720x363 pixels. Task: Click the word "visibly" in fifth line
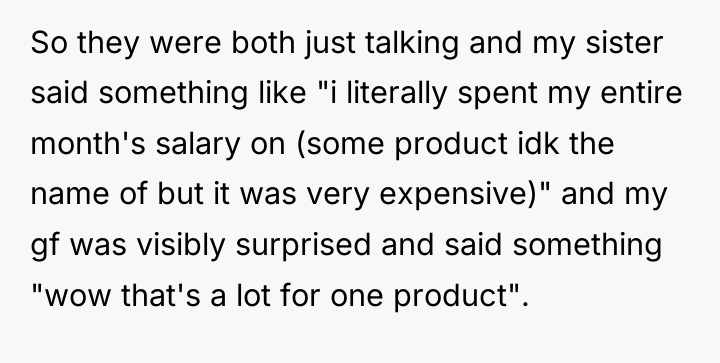pos(180,246)
